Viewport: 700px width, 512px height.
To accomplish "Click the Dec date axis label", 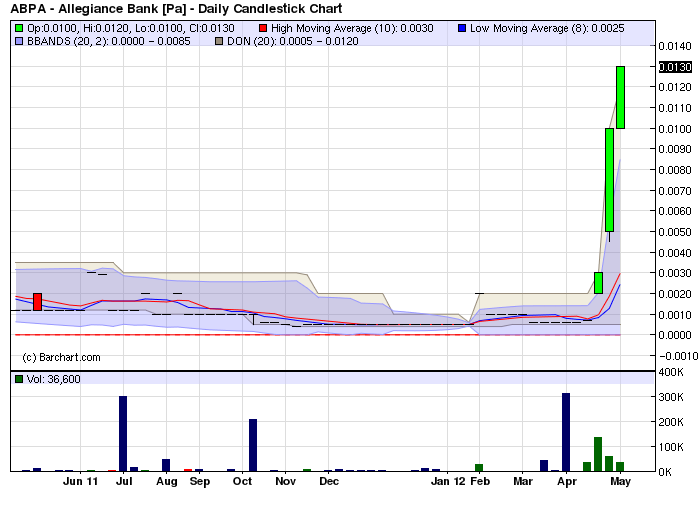I will tap(329, 481).
